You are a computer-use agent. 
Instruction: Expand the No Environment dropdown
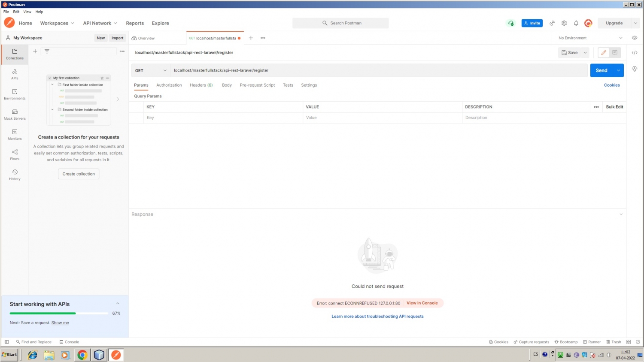pos(590,38)
